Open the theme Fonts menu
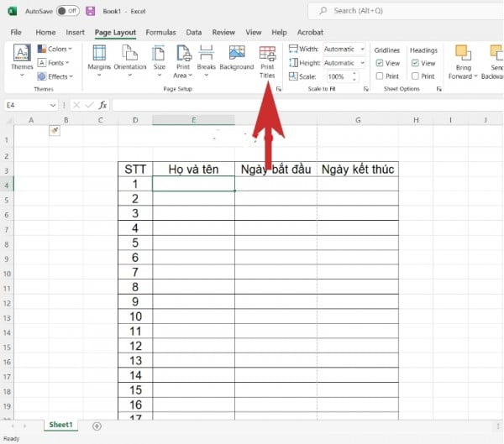The image size is (504, 444). tap(54, 63)
